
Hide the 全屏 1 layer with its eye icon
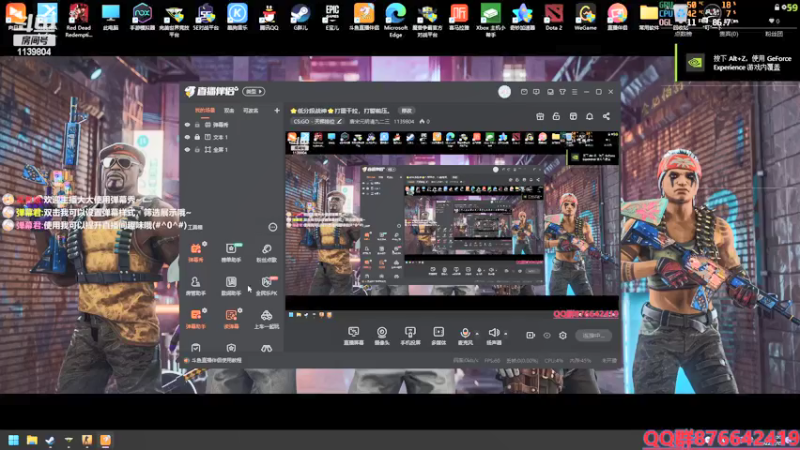click(187, 150)
